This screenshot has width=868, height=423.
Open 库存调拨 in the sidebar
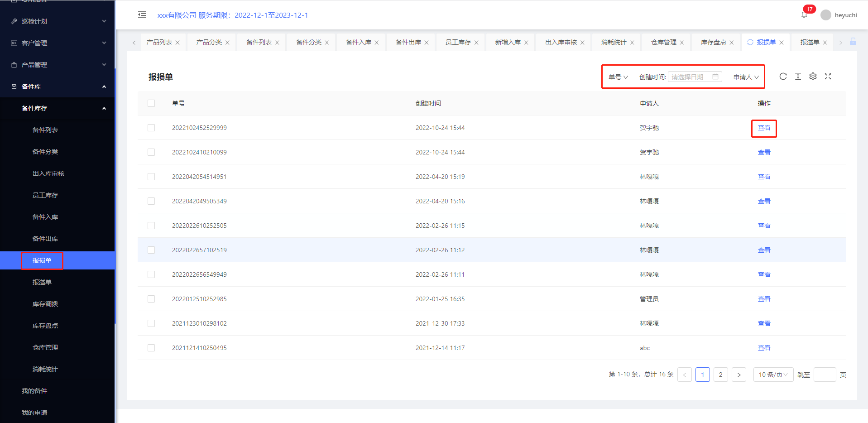coord(45,304)
